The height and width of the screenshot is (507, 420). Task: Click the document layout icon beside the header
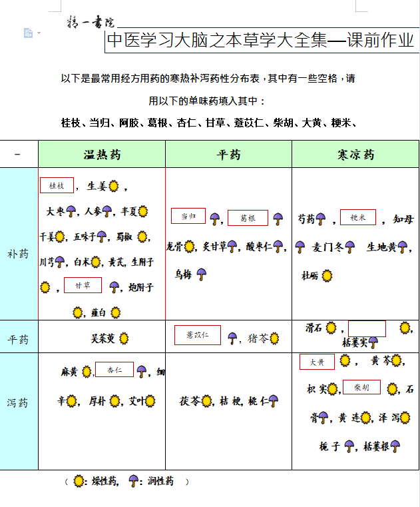(x=28, y=33)
